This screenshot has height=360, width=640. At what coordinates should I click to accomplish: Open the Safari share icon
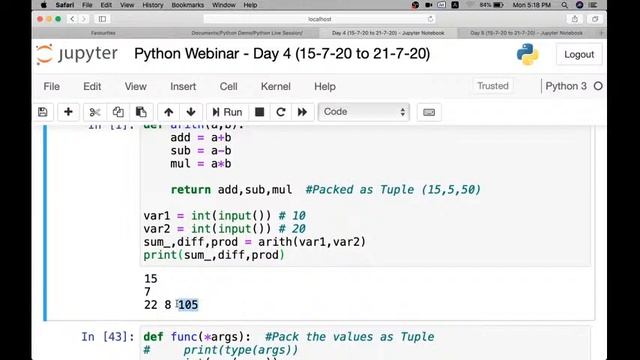click(575, 19)
